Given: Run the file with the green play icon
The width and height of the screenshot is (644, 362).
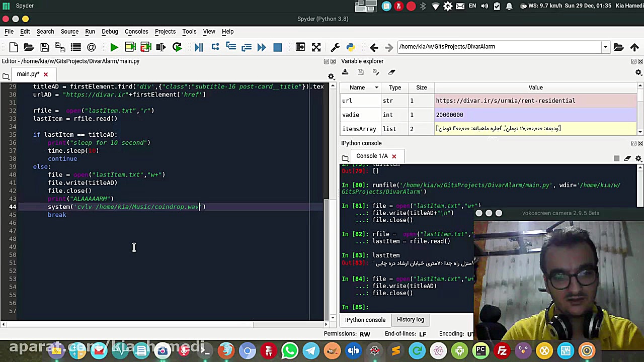Looking at the screenshot, I should pos(114,47).
